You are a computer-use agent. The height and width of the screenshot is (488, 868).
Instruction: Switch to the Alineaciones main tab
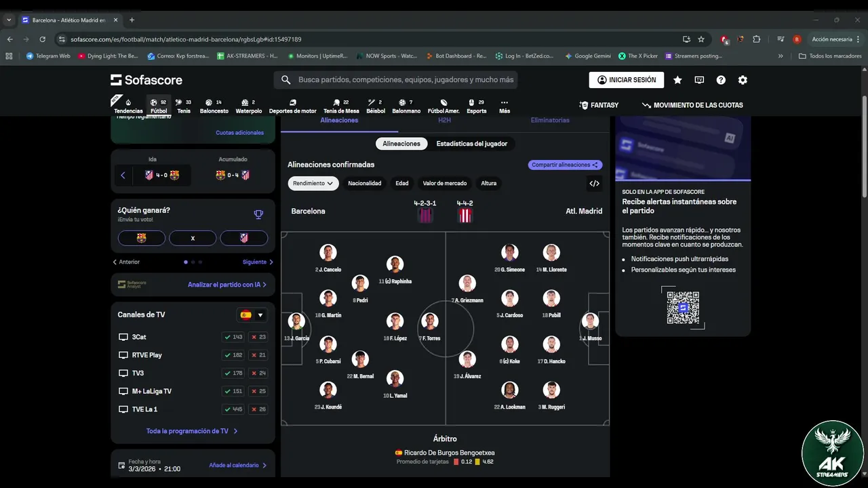[x=339, y=121]
